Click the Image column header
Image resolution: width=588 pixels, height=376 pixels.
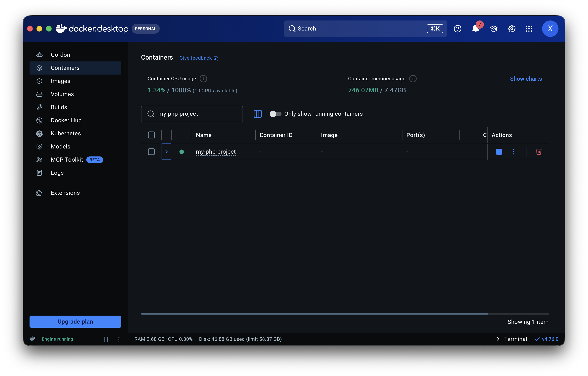point(329,135)
